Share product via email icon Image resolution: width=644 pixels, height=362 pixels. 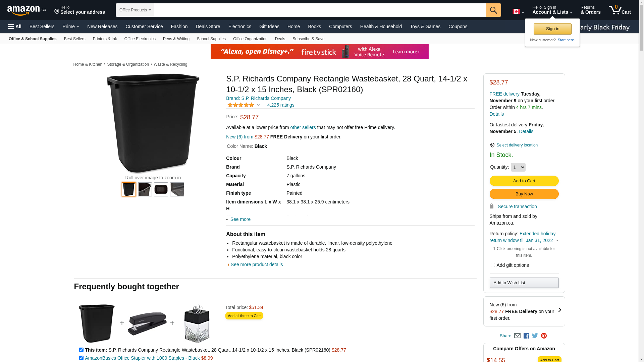pos(517,336)
